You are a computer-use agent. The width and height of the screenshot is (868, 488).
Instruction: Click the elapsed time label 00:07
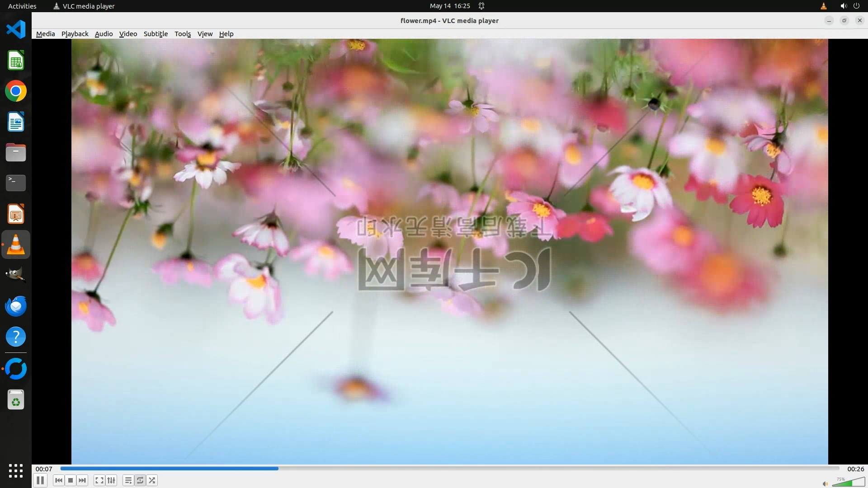pyautogui.click(x=44, y=469)
